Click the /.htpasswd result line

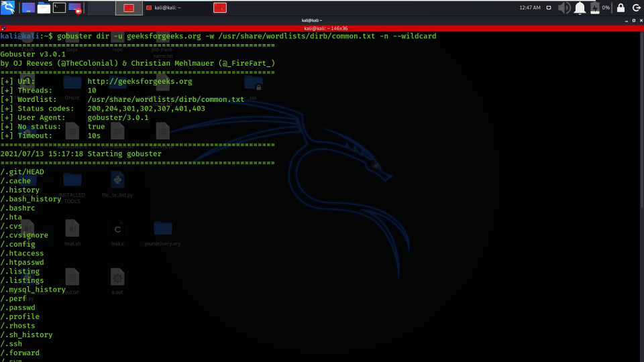coord(22,262)
